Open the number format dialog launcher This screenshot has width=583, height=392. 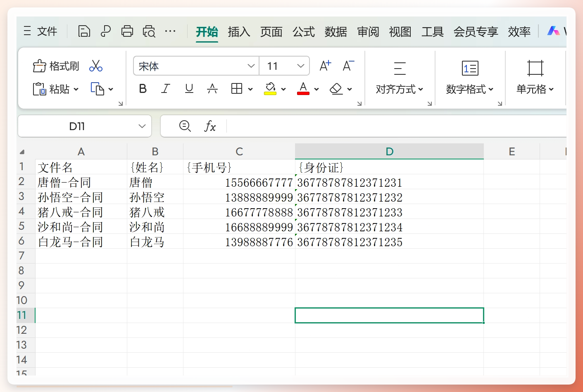pos(500,104)
